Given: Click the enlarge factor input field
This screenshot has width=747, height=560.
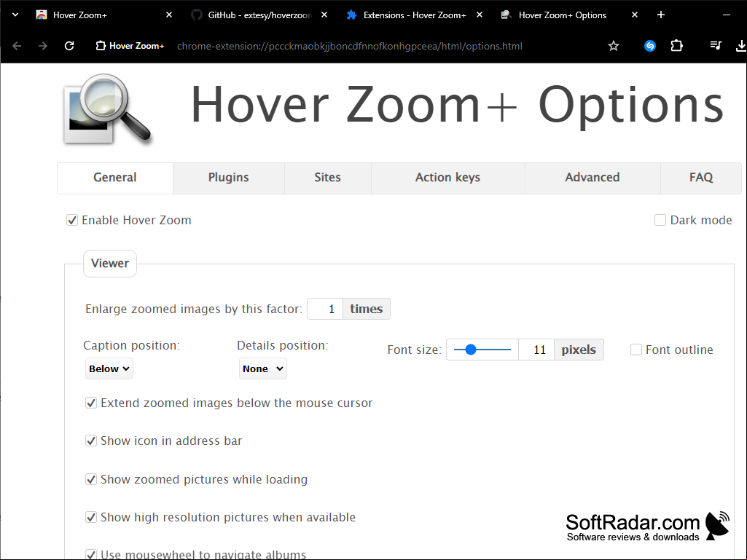Looking at the screenshot, I should tap(325, 309).
